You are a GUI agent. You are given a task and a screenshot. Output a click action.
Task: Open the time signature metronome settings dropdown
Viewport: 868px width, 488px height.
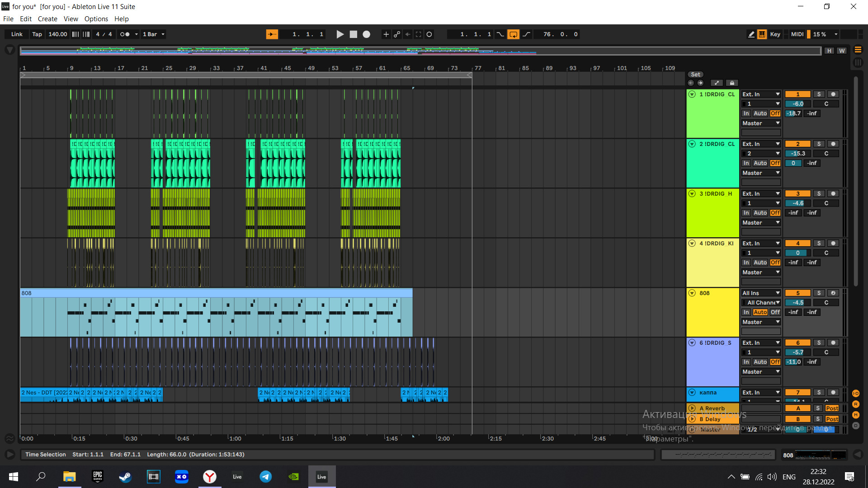(x=137, y=34)
